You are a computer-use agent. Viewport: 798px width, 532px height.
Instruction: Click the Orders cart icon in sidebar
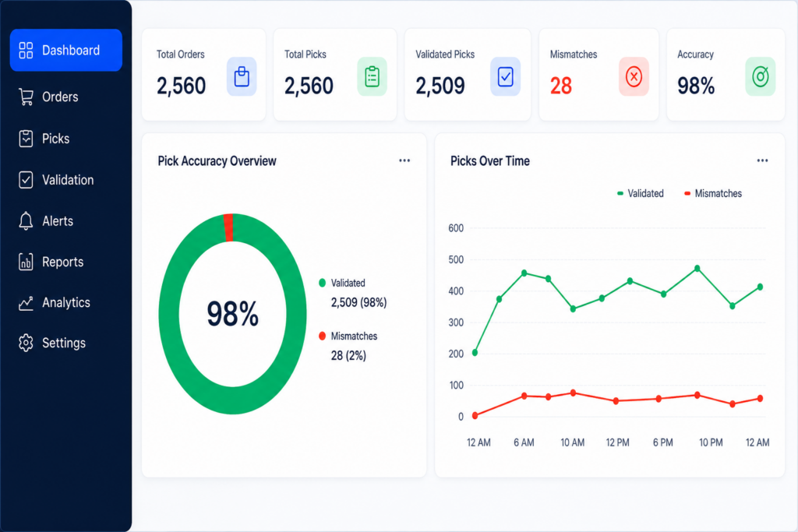(26, 97)
